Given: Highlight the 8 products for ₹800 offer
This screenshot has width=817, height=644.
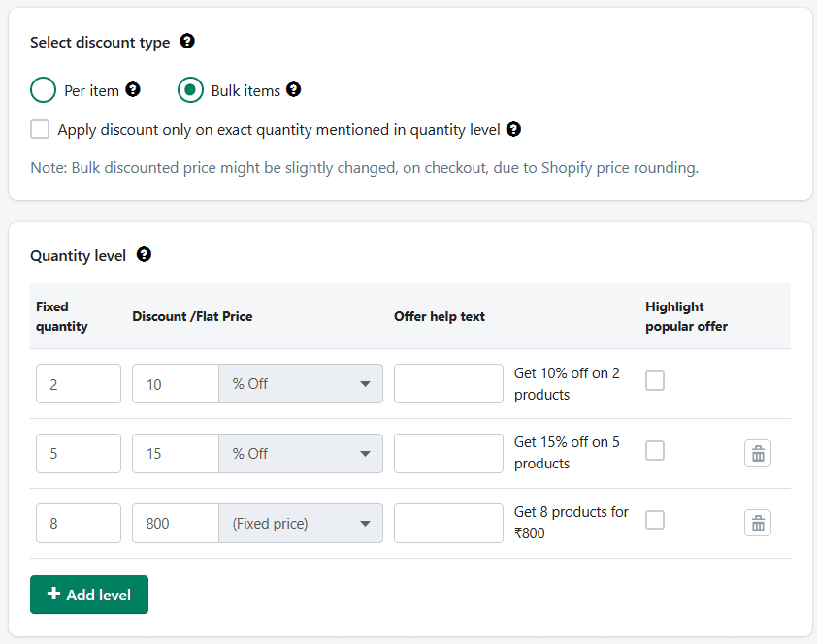Looking at the screenshot, I should click(x=655, y=521).
